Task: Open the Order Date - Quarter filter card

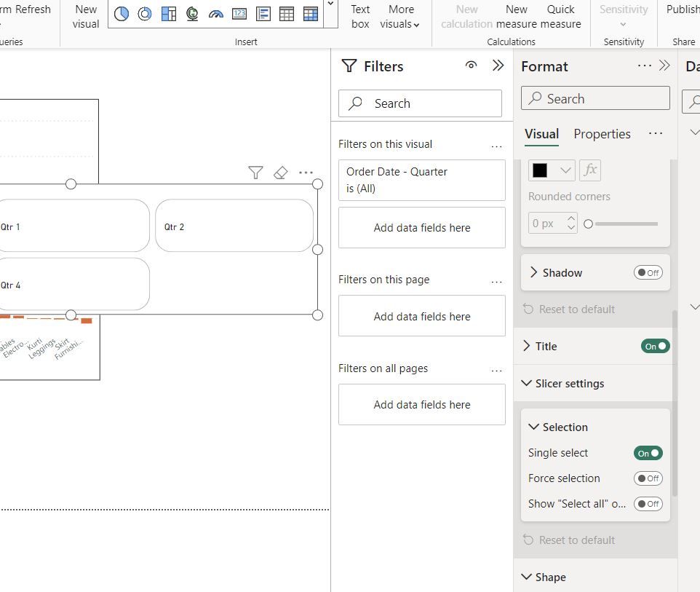Action: 422,180
